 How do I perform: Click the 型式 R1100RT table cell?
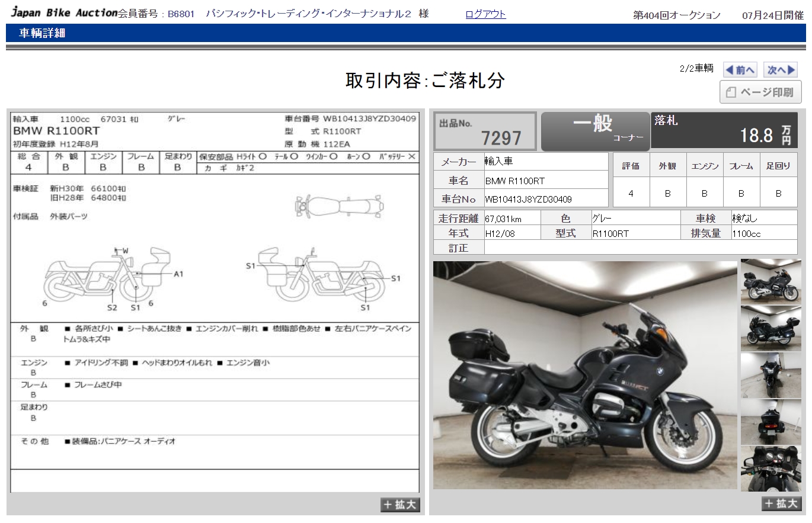coord(636,233)
